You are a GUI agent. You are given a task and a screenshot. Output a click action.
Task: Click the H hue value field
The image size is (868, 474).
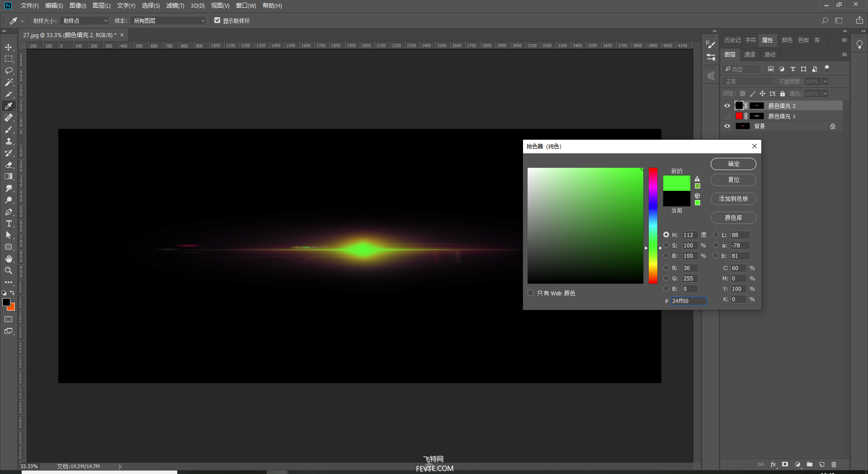[x=690, y=235]
